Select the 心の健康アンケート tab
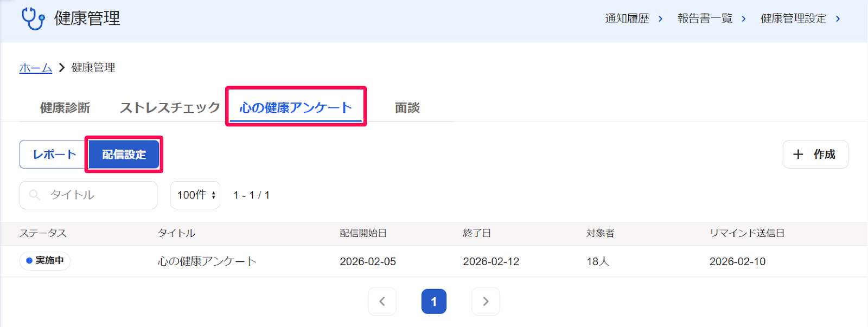 point(296,108)
